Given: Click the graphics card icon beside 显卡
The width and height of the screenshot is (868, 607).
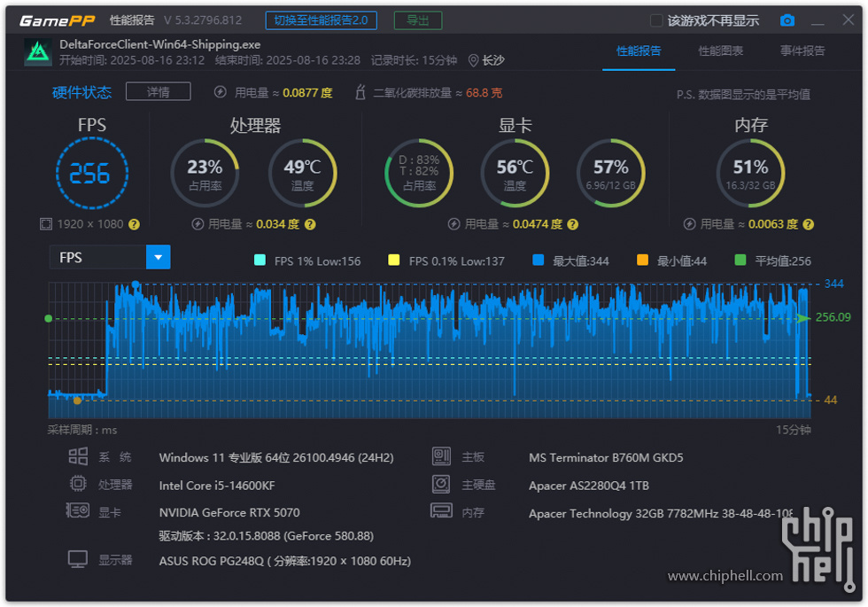Looking at the screenshot, I should point(78,510).
